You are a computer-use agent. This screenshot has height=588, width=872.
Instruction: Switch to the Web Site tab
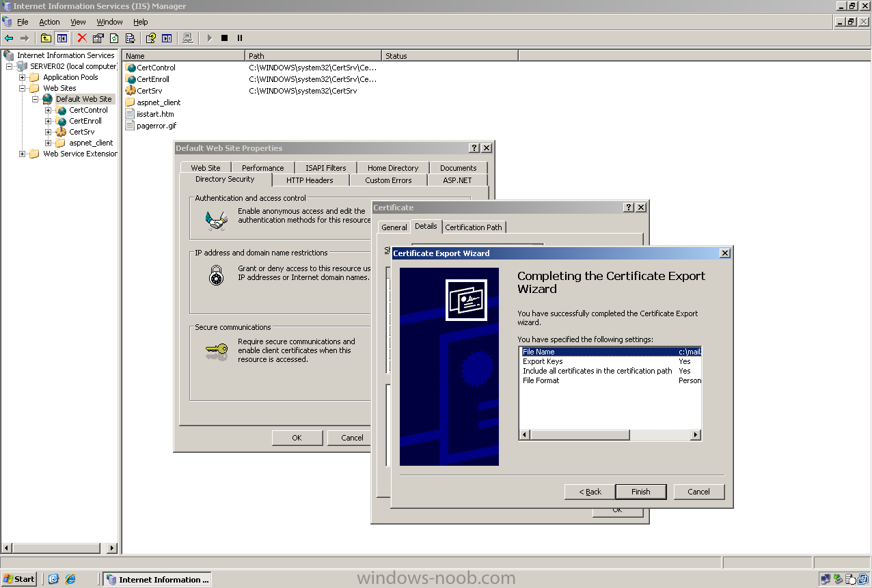(206, 168)
